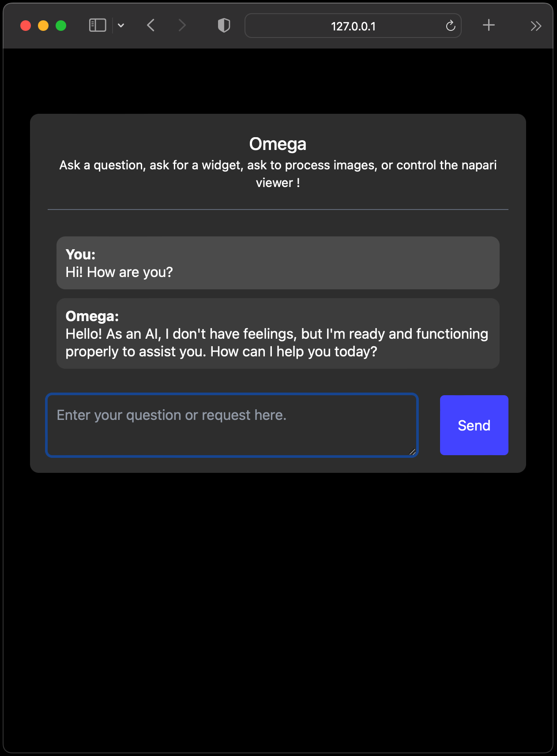557x756 pixels.
Task: Reload the page with the refresh icon
Action: pyautogui.click(x=451, y=26)
